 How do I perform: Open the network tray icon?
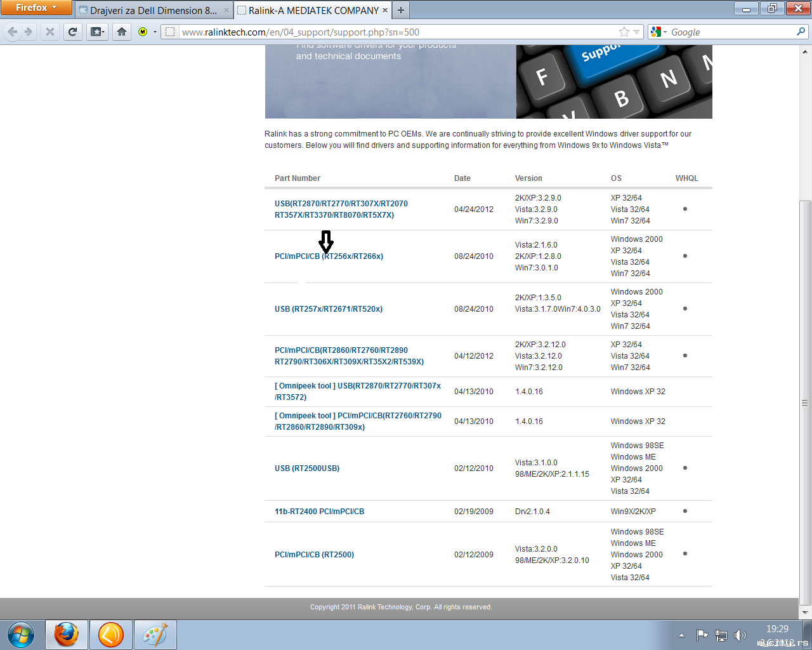tap(721, 635)
